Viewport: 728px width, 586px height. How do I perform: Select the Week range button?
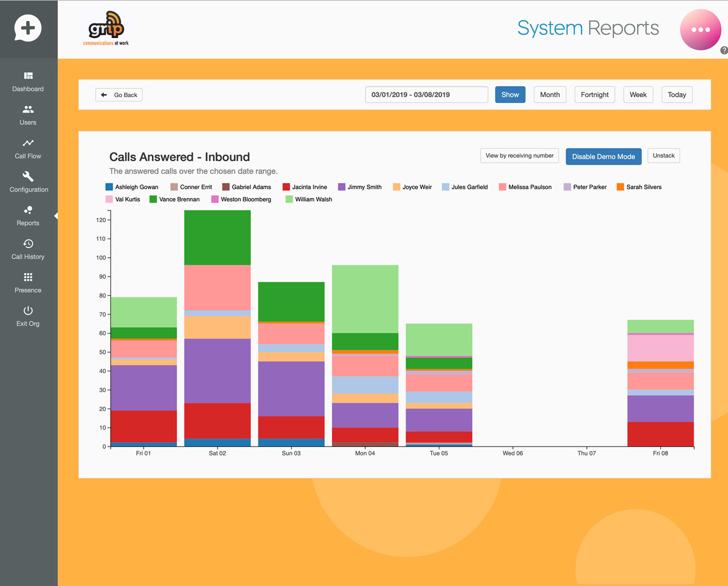click(638, 95)
